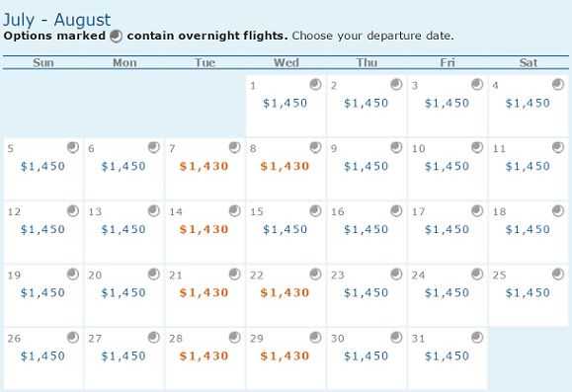This screenshot has height=392, width=572.
Task: Click the overnight moon icon on day 12
Action: click(x=73, y=210)
